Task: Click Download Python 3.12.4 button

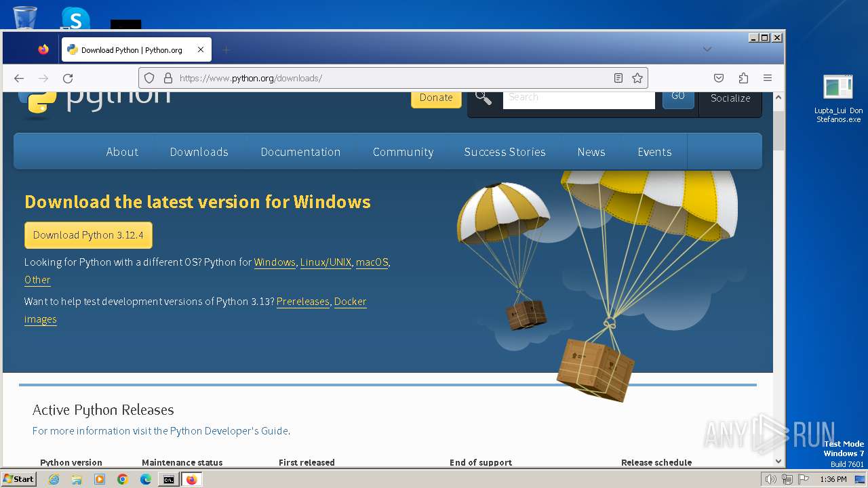Action: pyautogui.click(x=88, y=235)
